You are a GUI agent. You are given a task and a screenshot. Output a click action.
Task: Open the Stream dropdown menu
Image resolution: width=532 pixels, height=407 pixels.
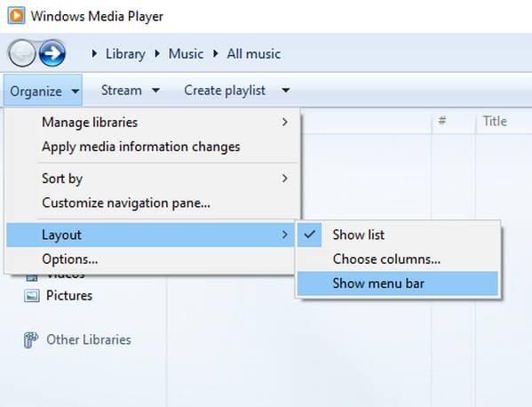130,91
